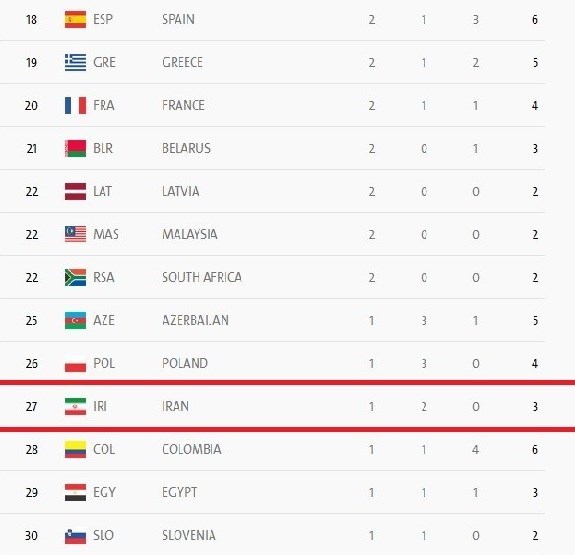The height and width of the screenshot is (555, 575).
Task: Click the SOUTH AFRICA country name
Action: click(x=202, y=277)
